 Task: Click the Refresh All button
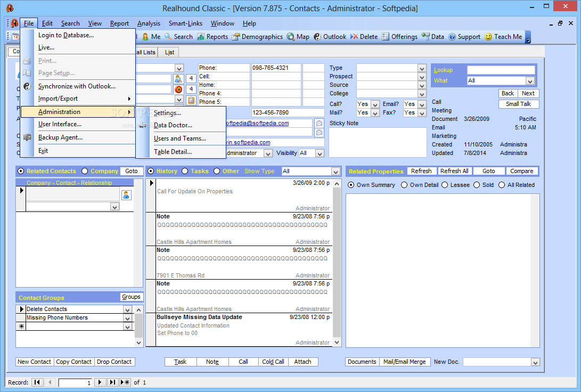coord(454,171)
